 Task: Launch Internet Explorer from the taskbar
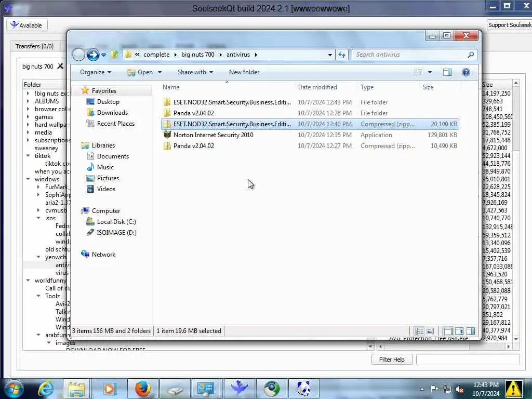point(45,389)
